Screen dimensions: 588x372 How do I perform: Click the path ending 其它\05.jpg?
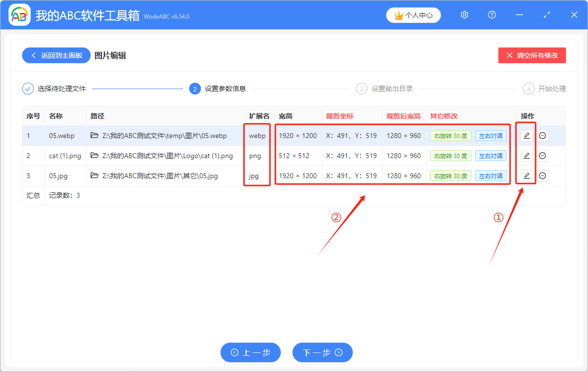[160, 176]
